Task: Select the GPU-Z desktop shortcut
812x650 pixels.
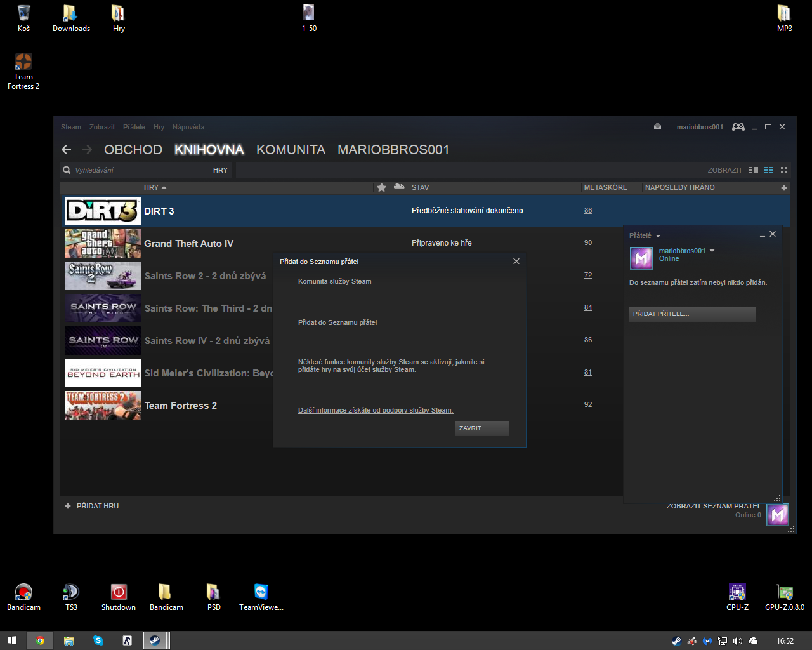Action: pyautogui.click(x=785, y=597)
